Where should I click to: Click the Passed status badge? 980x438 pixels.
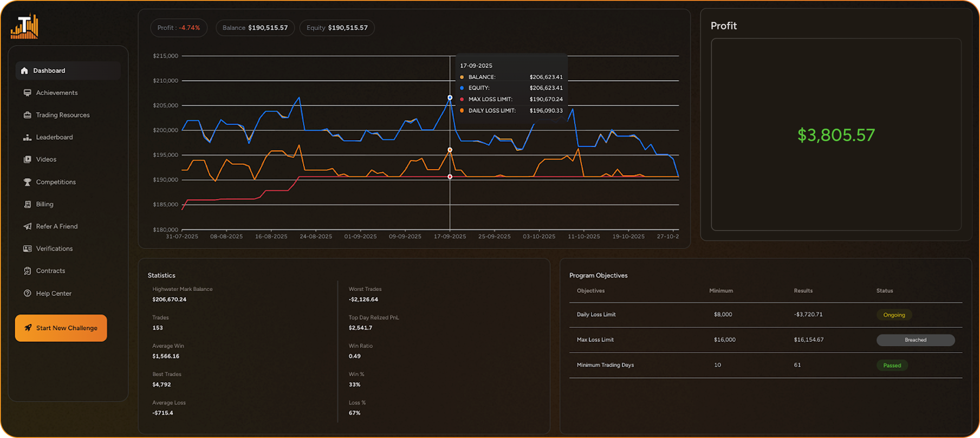pyautogui.click(x=892, y=365)
